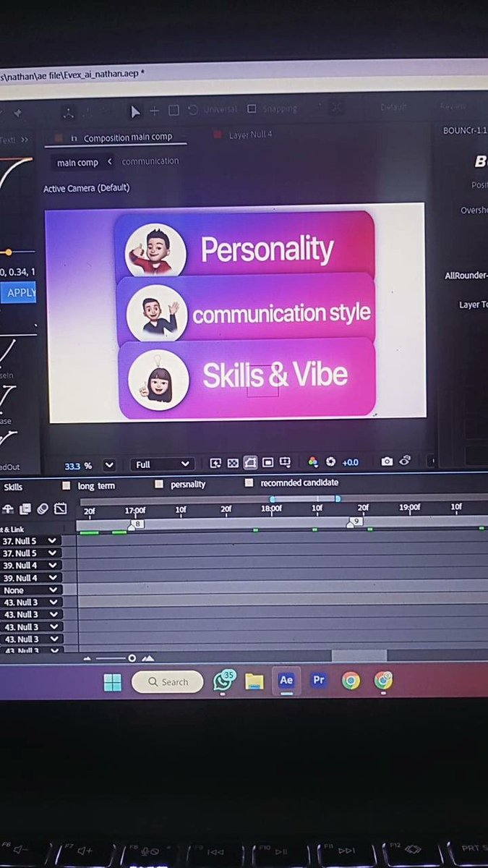This screenshot has width=488, height=868.
Task: Click the orange easing slider handle
Action: click(x=9, y=252)
